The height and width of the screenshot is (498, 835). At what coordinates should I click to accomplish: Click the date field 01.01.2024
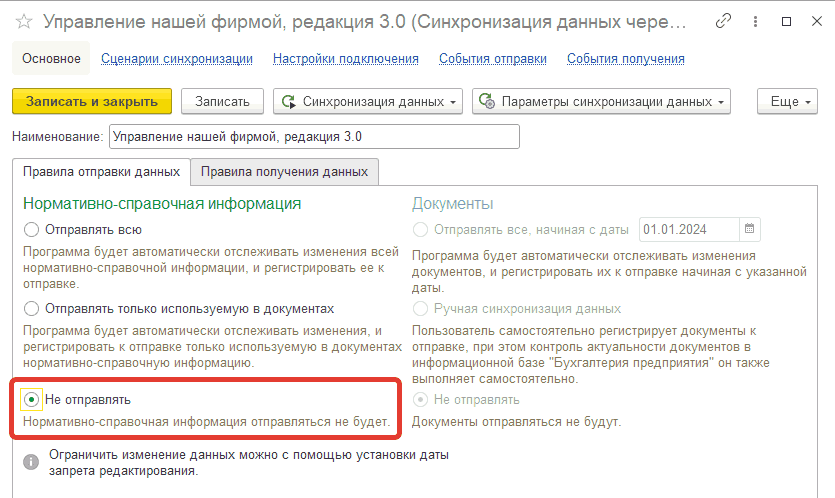[x=690, y=229]
